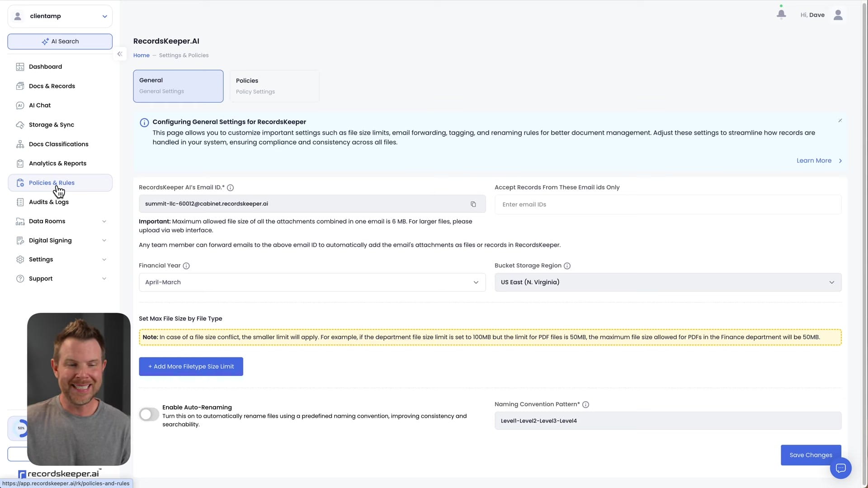Show Bucket Storage Region info tooltip
The height and width of the screenshot is (488, 868).
click(x=567, y=266)
